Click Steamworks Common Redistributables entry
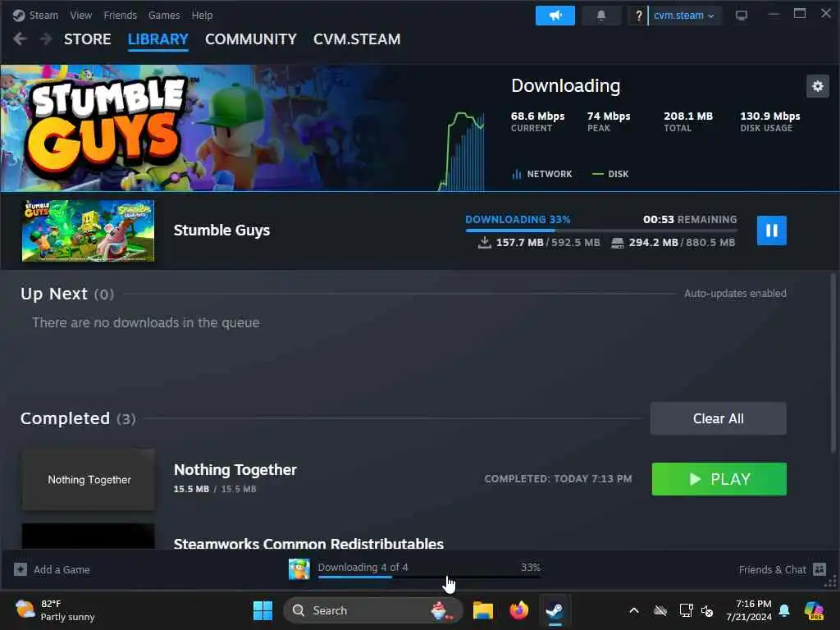The image size is (840, 630). click(308, 543)
